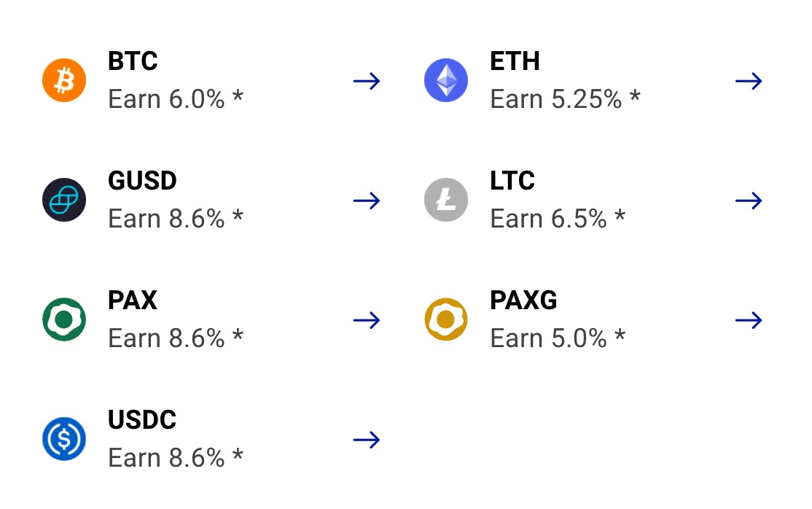
Task: Click the PAXG heading
Action: tap(523, 300)
